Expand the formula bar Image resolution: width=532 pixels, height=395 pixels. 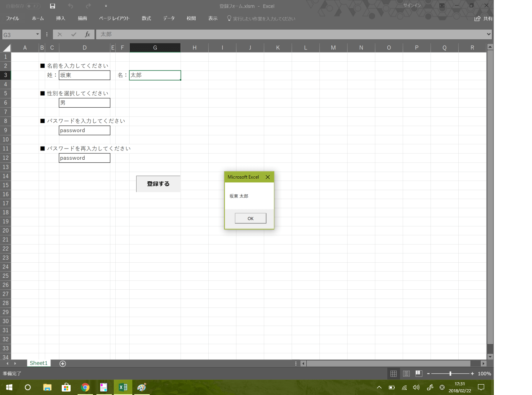point(489,34)
